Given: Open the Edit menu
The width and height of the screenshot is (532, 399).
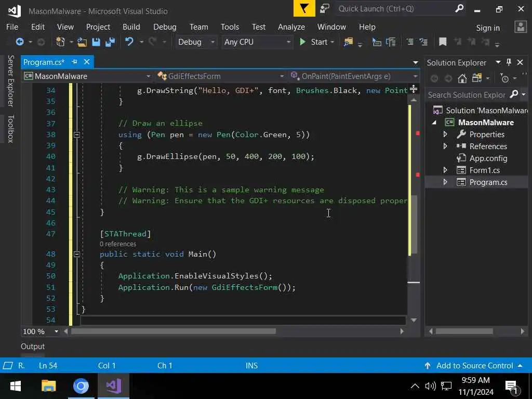Looking at the screenshot, I should [x=37, y=27].
